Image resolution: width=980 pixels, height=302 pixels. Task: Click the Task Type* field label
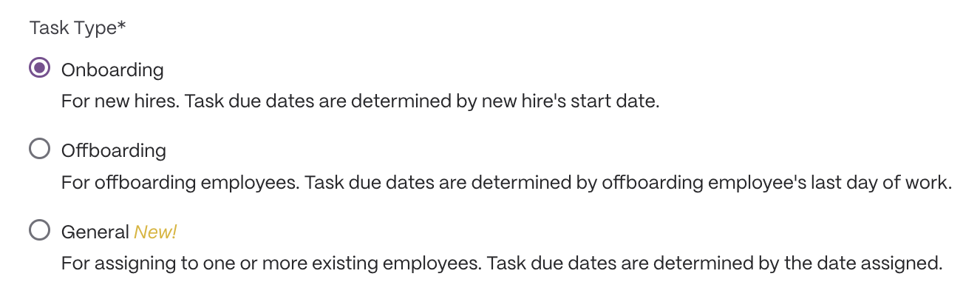[78, 28]
